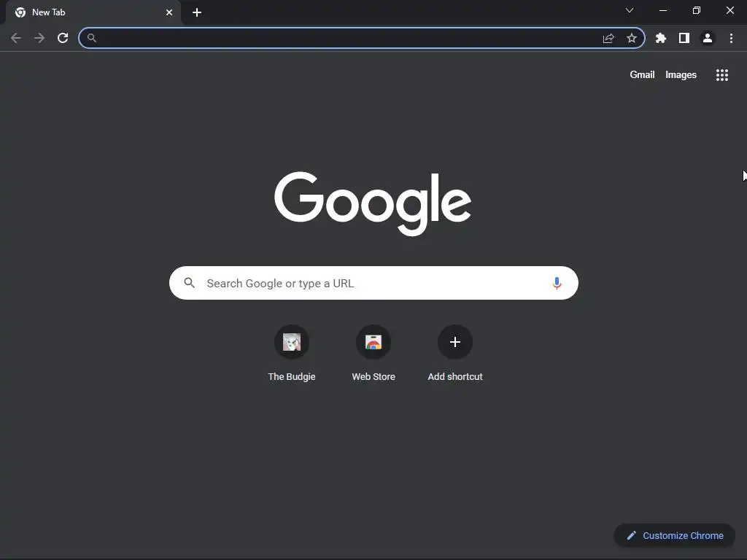Expand the tab search chevron
Viewport: 747px width, 560px height.
pyautogui.click(x=630, y=10)
